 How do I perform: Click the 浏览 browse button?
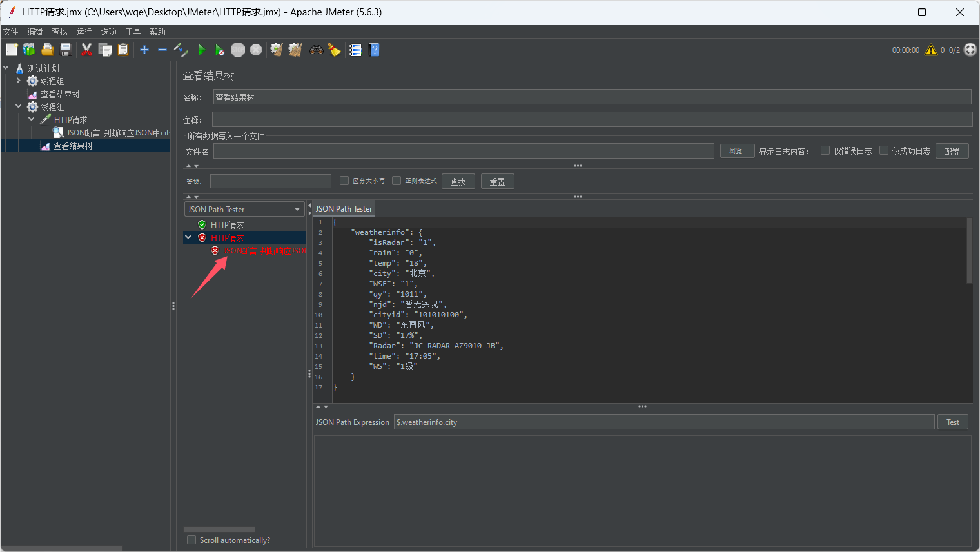click(x=737, y=151)
